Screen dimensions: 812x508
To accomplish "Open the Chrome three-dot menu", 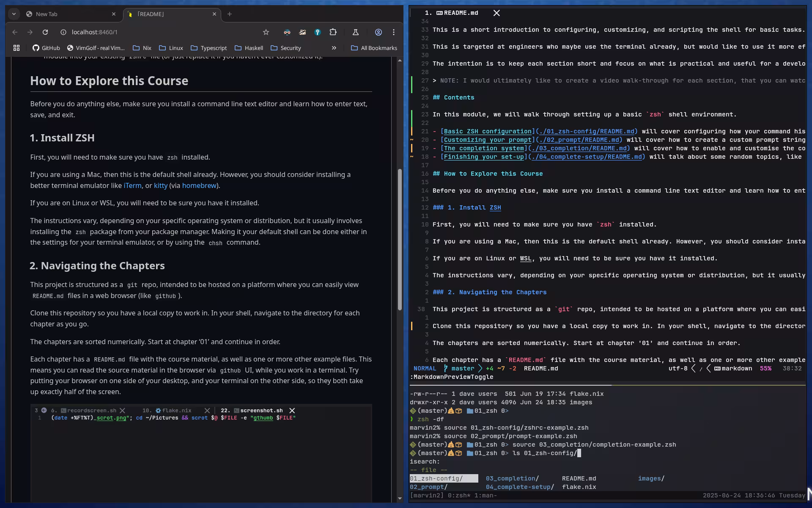I will [x=394, y=32].
